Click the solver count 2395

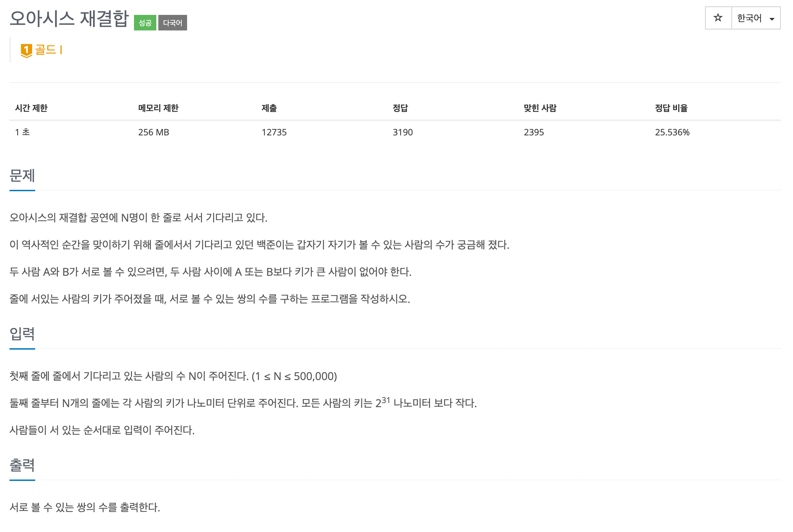[534, 132]
